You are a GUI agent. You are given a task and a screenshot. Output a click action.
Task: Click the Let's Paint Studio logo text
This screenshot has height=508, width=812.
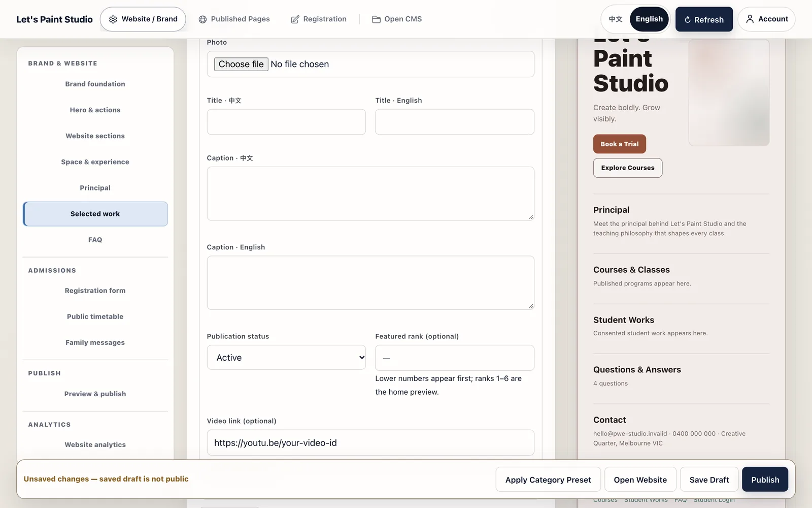pos(54,19)
